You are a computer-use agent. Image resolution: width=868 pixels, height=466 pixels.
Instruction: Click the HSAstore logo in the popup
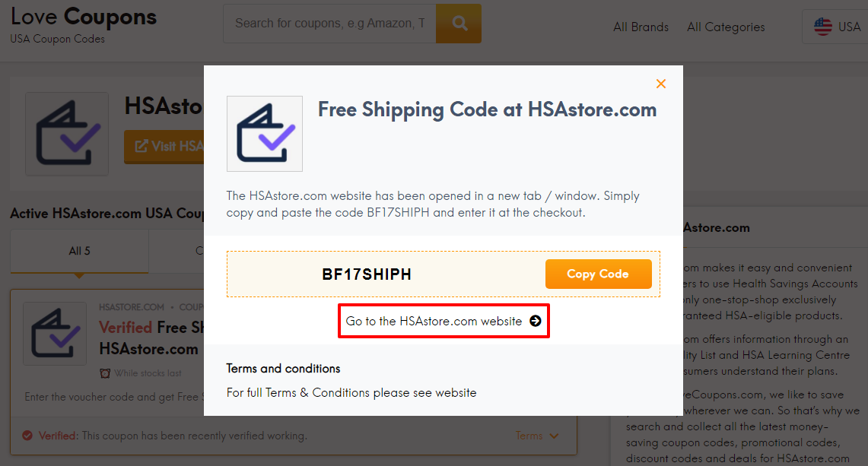click(x=265, y=133)
